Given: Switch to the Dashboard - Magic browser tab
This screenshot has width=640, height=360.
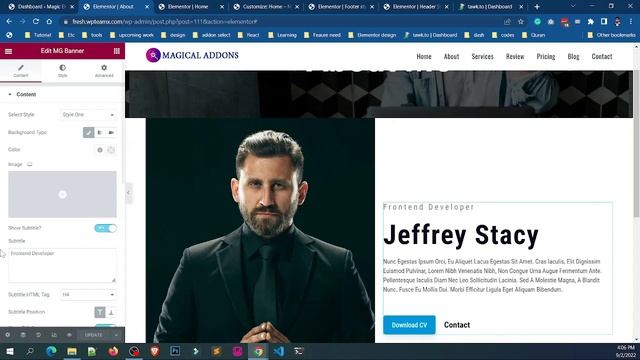Looking at the screenshot, I should (40, 7).
